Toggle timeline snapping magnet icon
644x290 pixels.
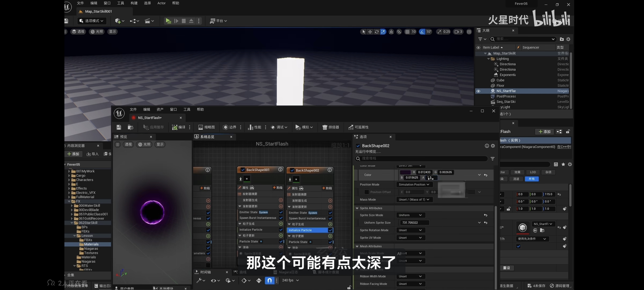[269, 280]
